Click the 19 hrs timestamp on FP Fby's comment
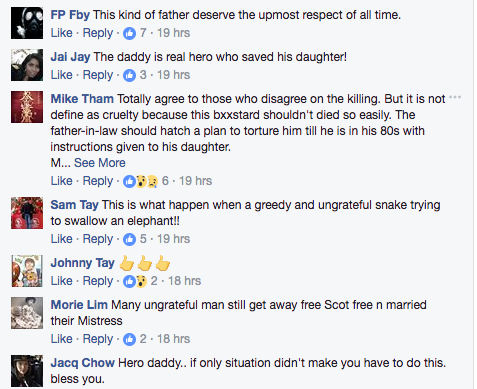The height and width of the screenshot is (389, 477). point(173,33)
